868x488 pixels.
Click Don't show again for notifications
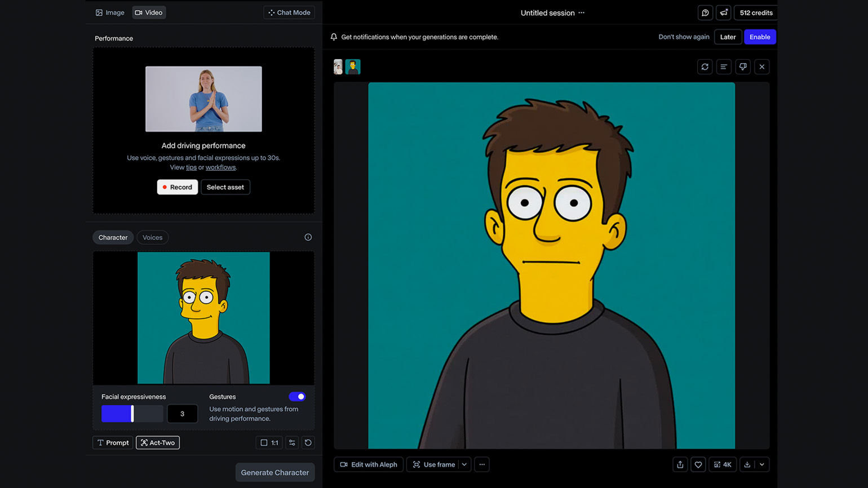(684, 37)
